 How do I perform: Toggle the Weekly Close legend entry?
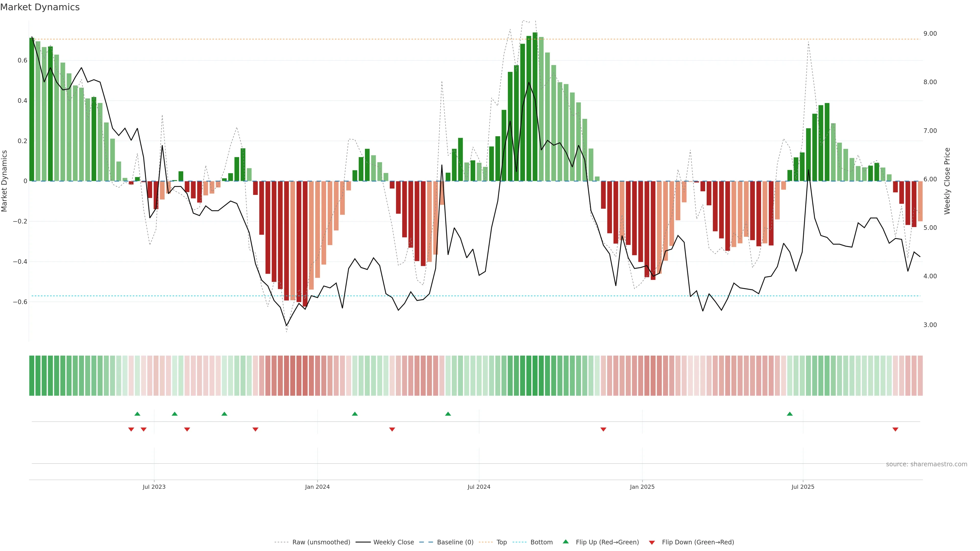(393, 542)
